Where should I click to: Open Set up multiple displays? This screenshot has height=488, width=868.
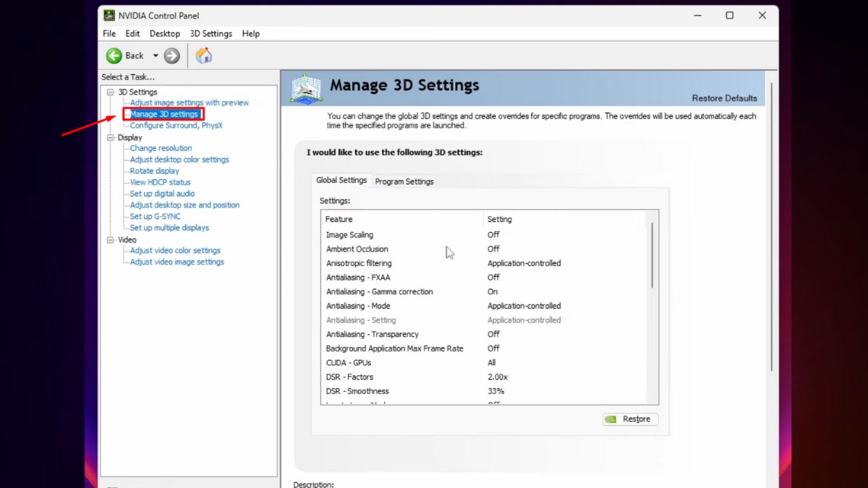point(169,228)
